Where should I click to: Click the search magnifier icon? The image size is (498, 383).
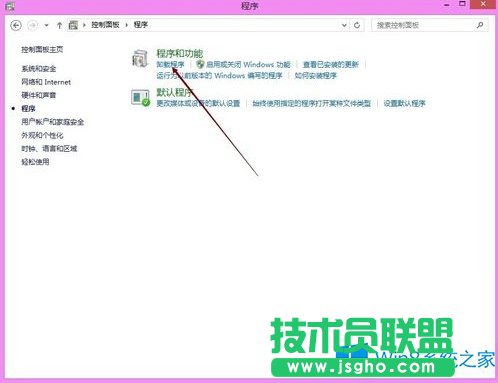click(480, 25)
